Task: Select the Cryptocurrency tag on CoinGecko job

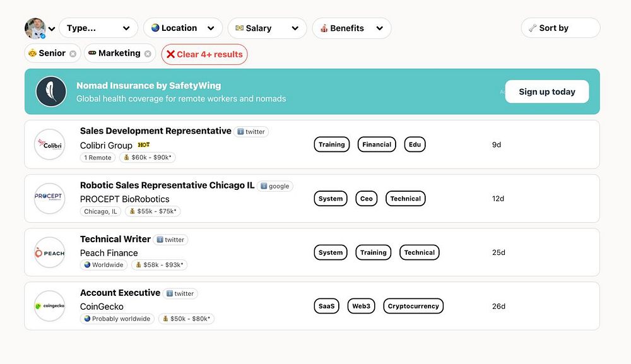Action: click(413, 307)
